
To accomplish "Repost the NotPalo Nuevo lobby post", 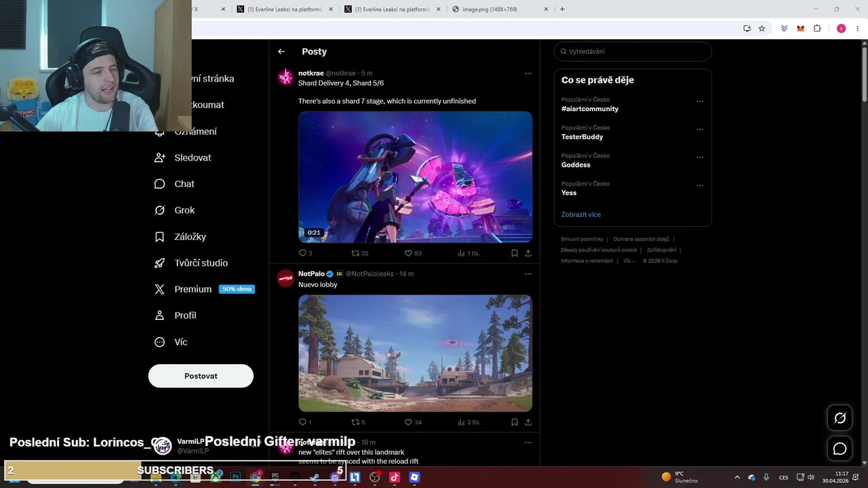I will coord(358,422).
